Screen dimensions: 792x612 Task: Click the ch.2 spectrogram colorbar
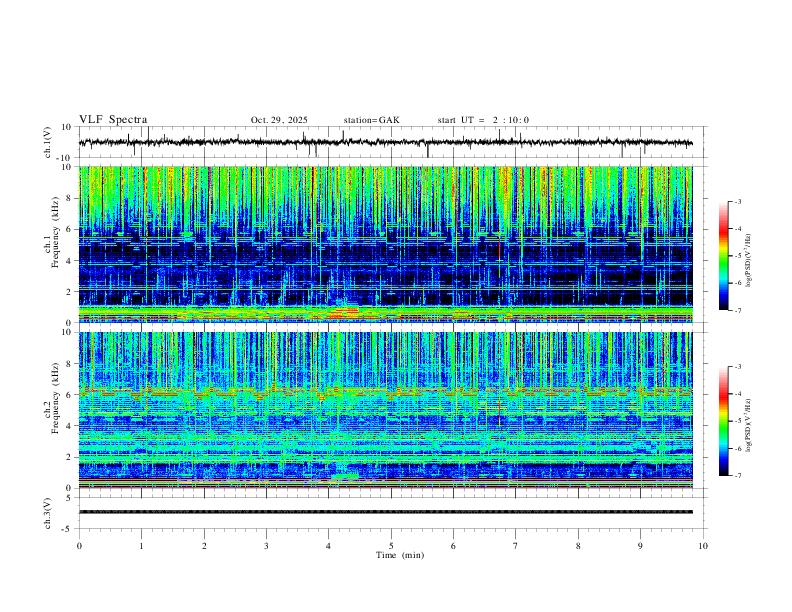723,421
